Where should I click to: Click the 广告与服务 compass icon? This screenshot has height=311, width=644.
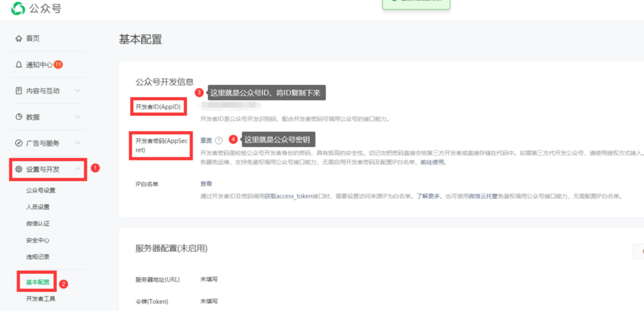(19, 143)
